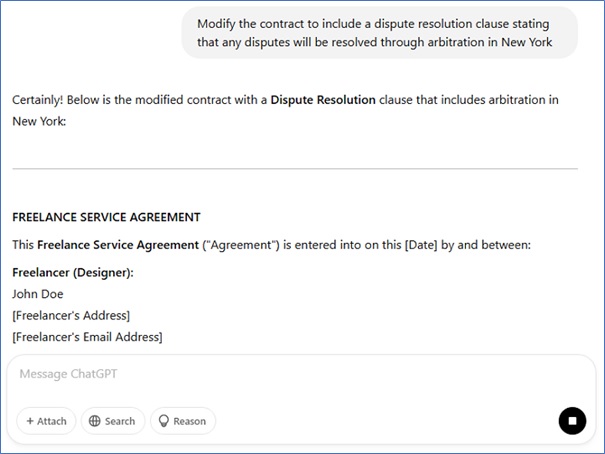
Task: Click the globe icon for web Search
Action: (95, 421)
